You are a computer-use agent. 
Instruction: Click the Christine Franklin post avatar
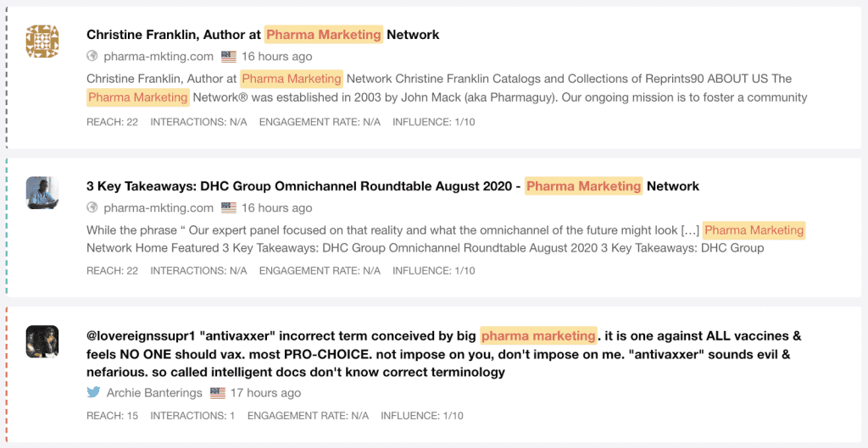(x=42, y=41)
